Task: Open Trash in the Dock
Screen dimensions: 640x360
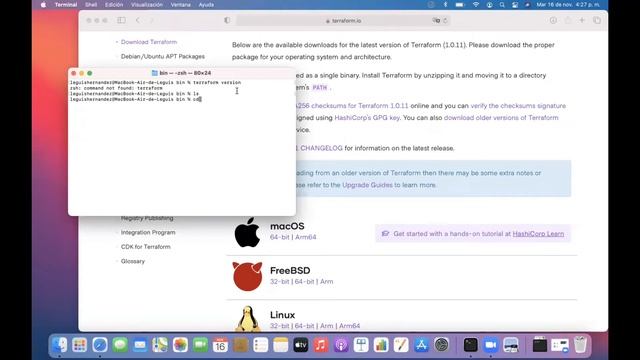Action: click(580, 345)
